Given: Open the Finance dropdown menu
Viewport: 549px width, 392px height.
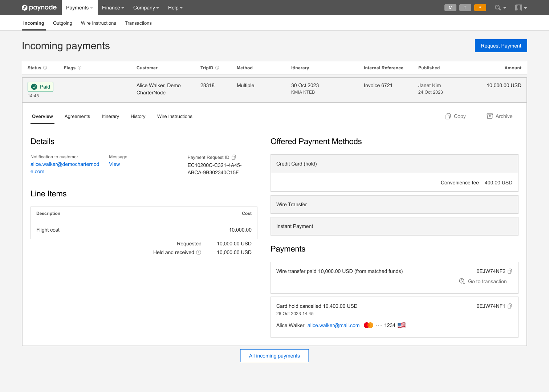Looking at the screenshot, I should tap(113, 8).
